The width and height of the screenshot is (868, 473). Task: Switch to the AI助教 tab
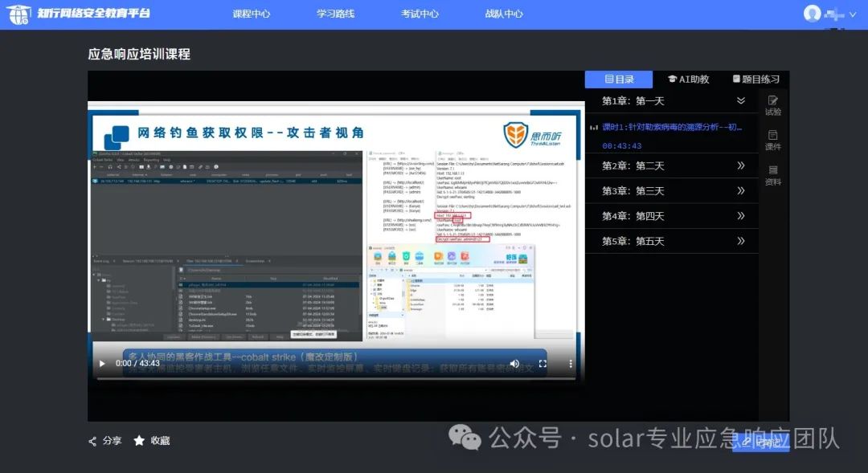688,80
